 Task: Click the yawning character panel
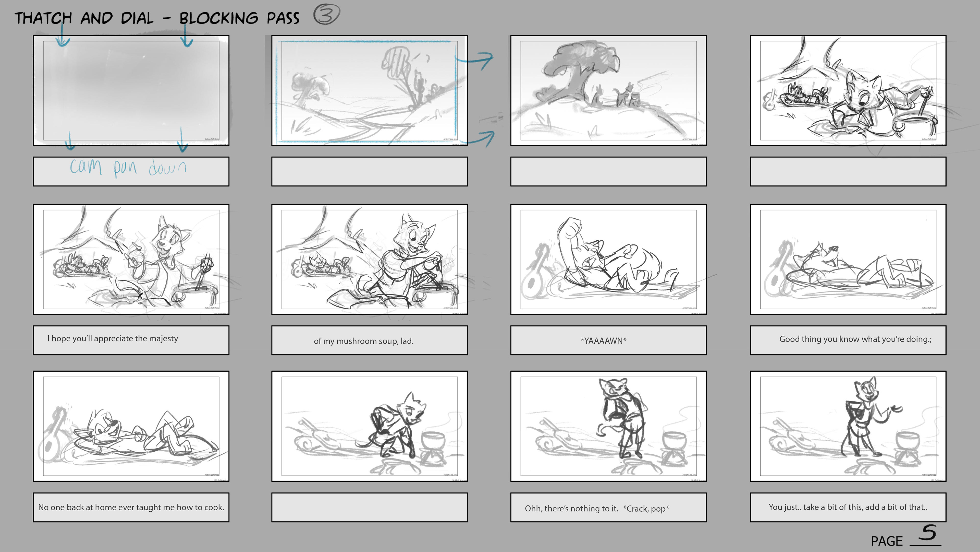(x=608, y=259)
